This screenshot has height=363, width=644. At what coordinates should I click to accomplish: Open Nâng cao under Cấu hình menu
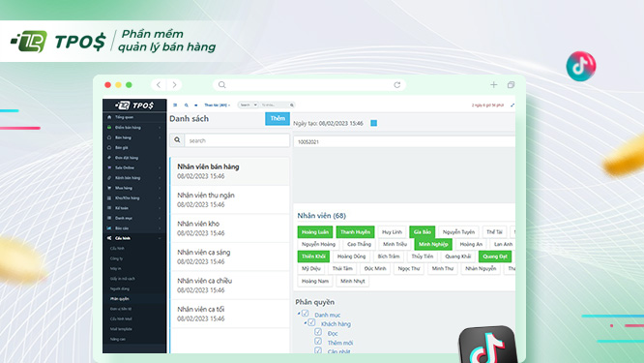[118, 339]
